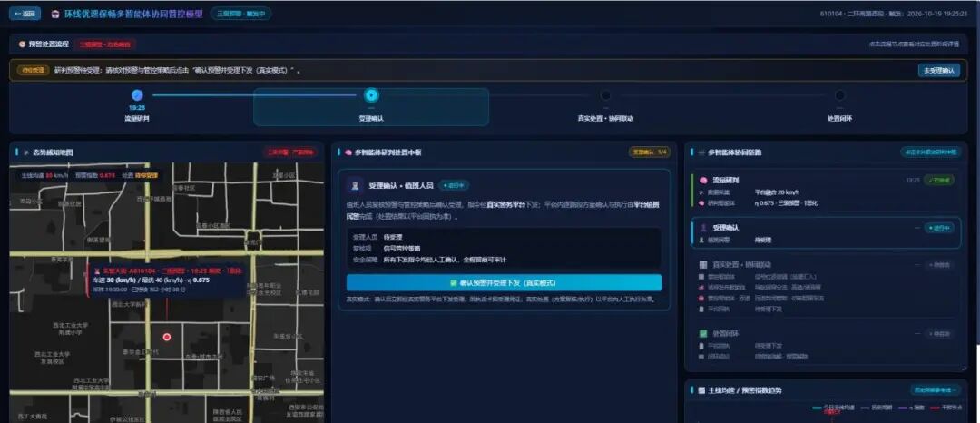Click the 去受理确认 button in the banner
The image size is (980, 423).
click(x=939, y=70)
